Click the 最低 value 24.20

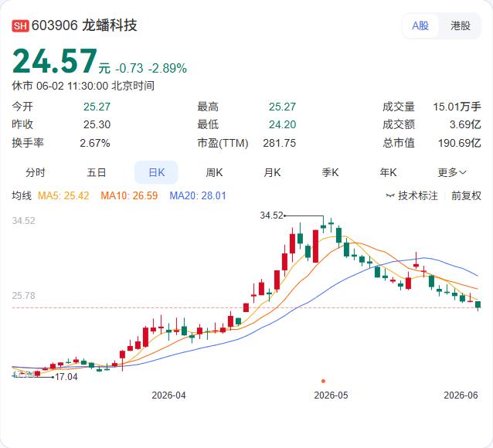tap(282, 124)
